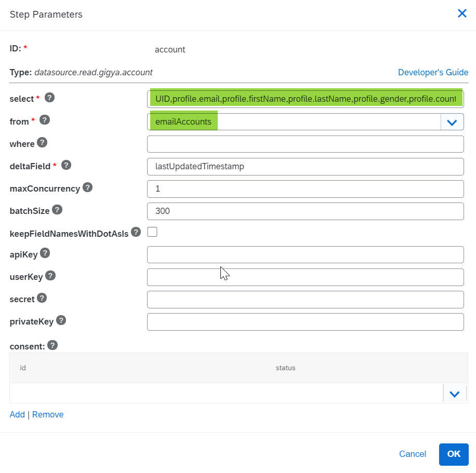The height and width of the screenshot is (473, 476).
Task: Expand the from dropdown arrow
Action: coord(452,122)
